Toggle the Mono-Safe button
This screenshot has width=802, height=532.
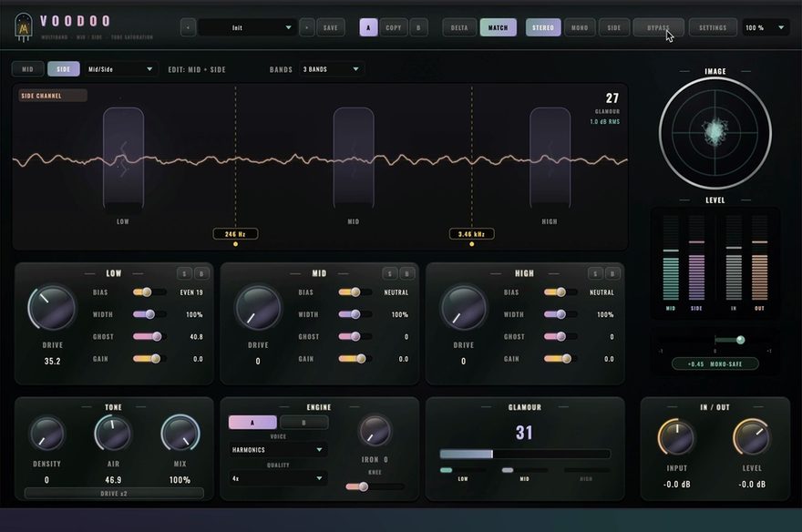[715, 363]
